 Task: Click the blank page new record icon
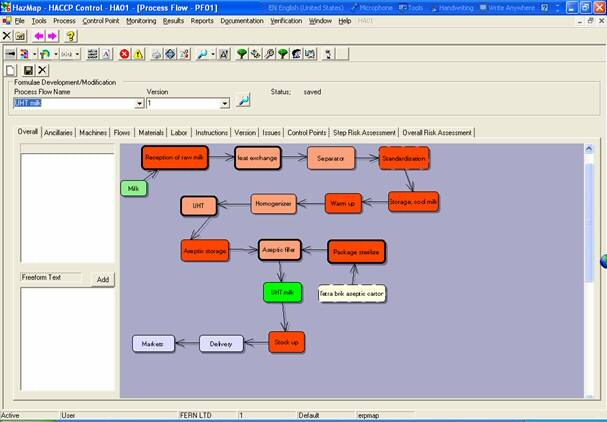(11, 69)
